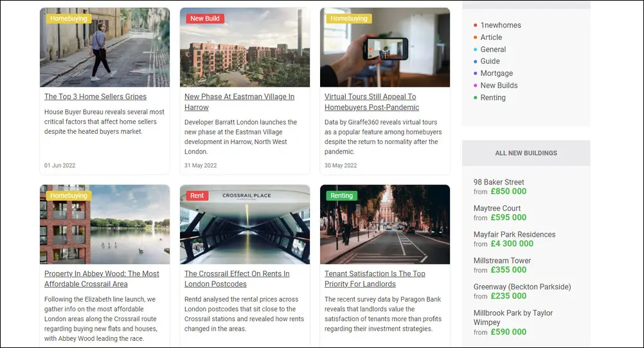Select the 'Mortgage' category in sidebar

click(496, 73)
